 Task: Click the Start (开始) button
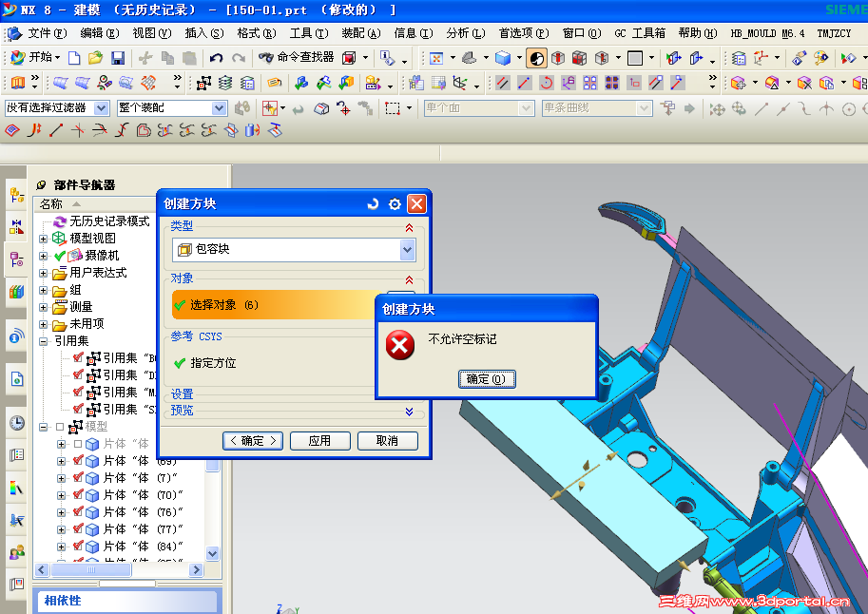point(34,57)
